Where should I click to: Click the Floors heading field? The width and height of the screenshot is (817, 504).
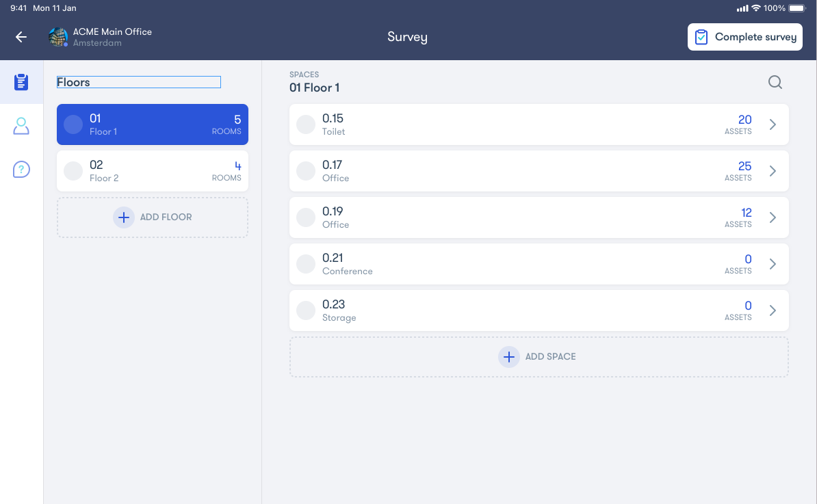click(x=138, y=82)
